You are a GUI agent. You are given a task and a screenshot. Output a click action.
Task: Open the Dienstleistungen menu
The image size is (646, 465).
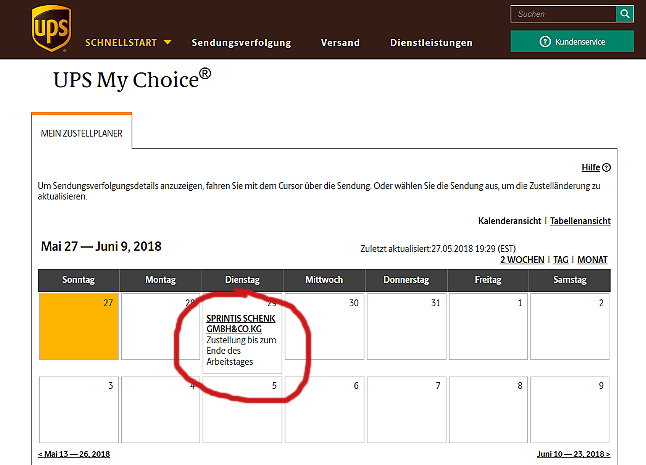point(431,43)
